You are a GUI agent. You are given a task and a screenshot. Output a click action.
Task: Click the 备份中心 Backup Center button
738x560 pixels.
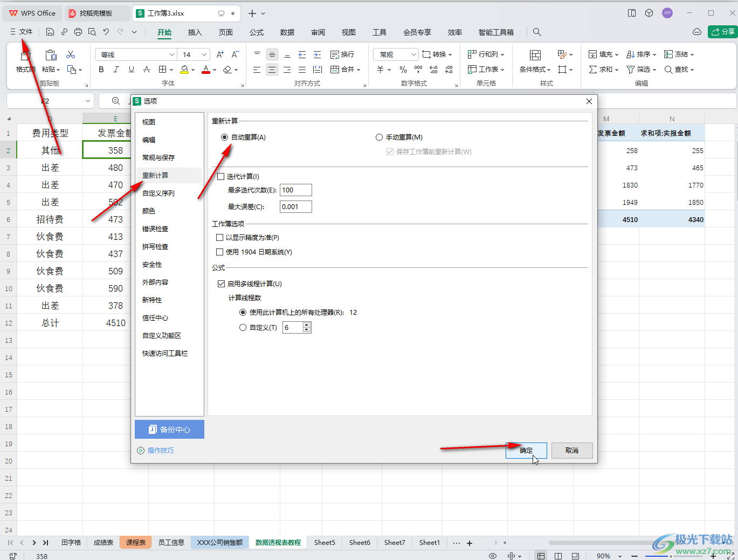pyautogui.click(x=169, y=429)
